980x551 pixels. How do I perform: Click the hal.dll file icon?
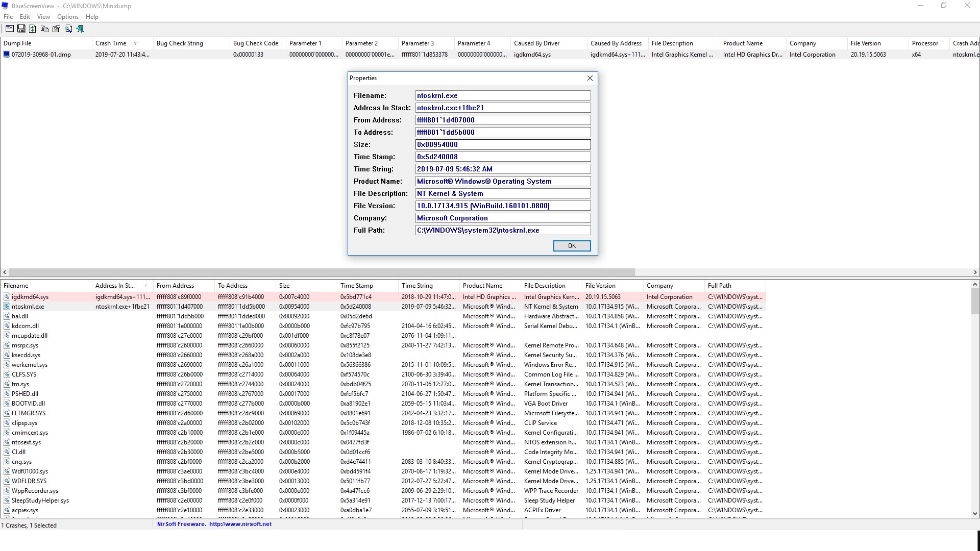pos(7,316)
